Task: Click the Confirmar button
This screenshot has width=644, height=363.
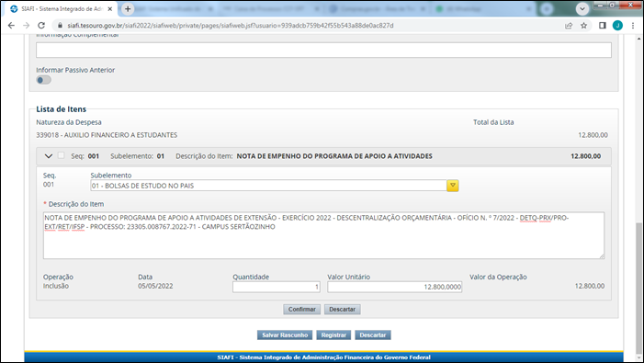Action: [302, 309]
